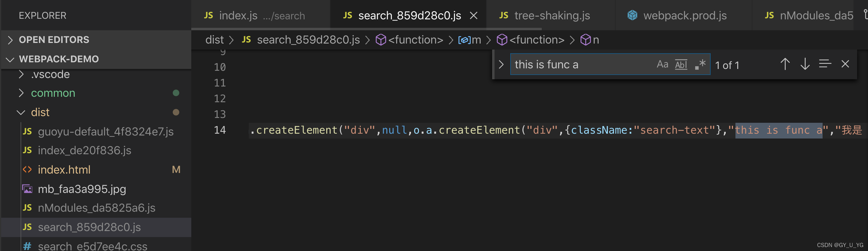Expand the common folder
Viewport: 868px width, 251px height.
(x=96, y=93)
